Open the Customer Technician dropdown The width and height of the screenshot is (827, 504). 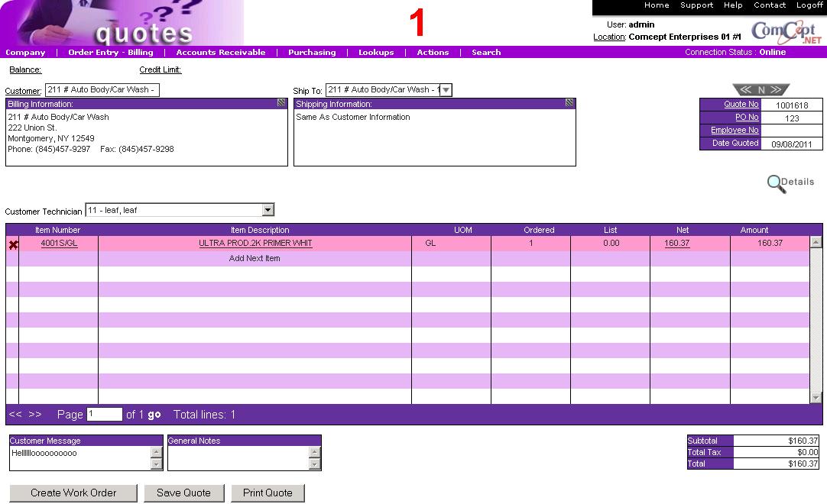tap(268, 210)
